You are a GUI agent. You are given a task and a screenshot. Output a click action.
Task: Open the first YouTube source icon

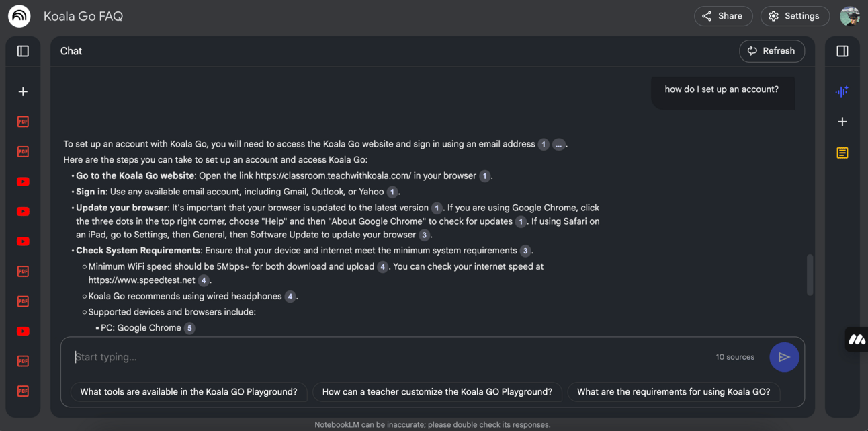tap(23, 182)
